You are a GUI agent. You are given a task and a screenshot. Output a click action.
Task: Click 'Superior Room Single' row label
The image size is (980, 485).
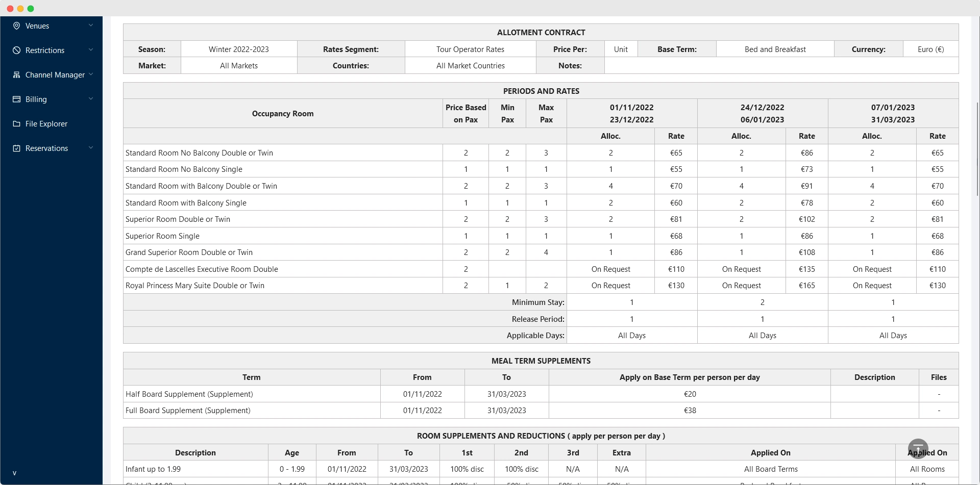(162, 236)
